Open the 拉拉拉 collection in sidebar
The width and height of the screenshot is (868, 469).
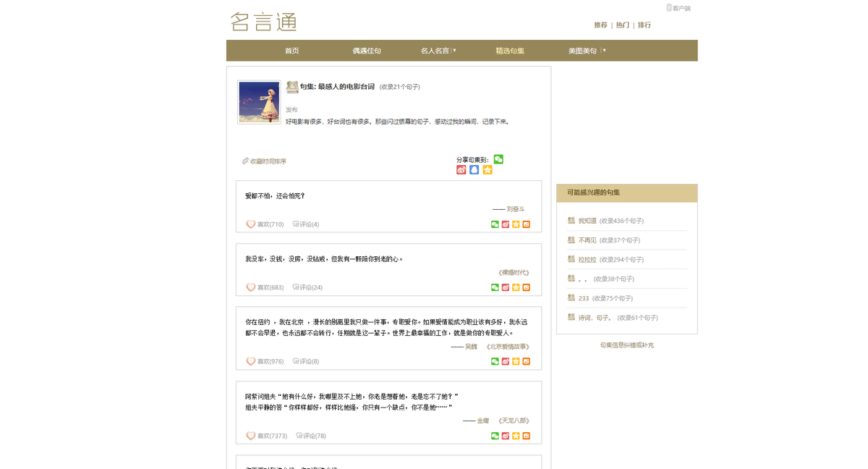point(587,259)
